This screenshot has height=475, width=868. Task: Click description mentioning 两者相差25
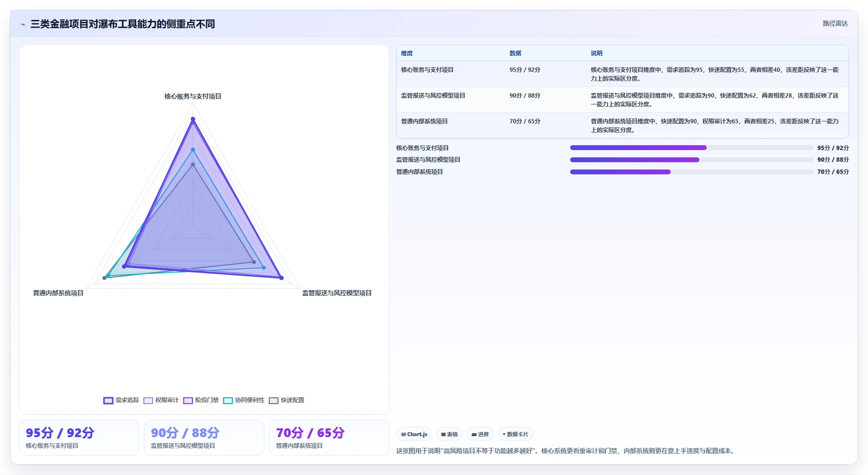pos(714,126)
